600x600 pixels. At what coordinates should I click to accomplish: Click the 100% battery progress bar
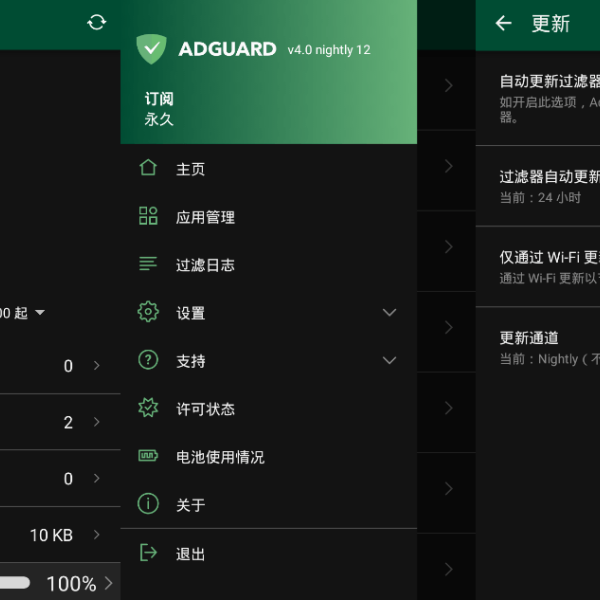(15, 583)
